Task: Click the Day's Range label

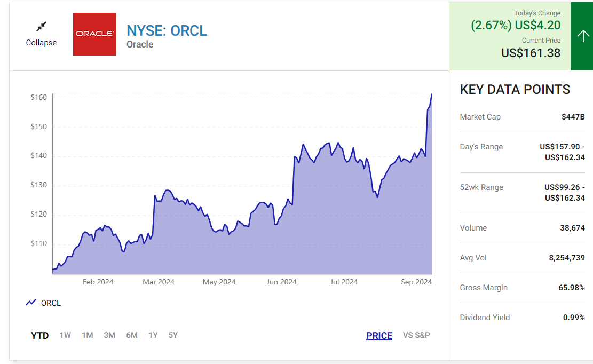Action: 481,147
